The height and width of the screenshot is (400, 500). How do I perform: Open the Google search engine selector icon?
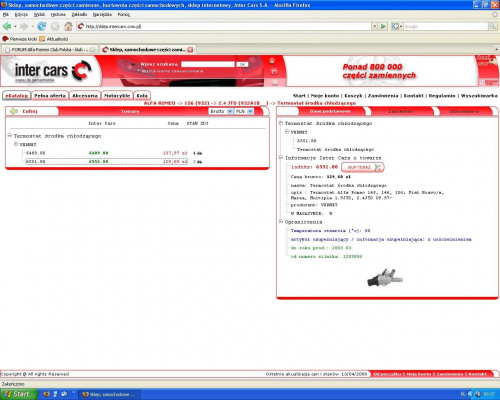[396, 26]
